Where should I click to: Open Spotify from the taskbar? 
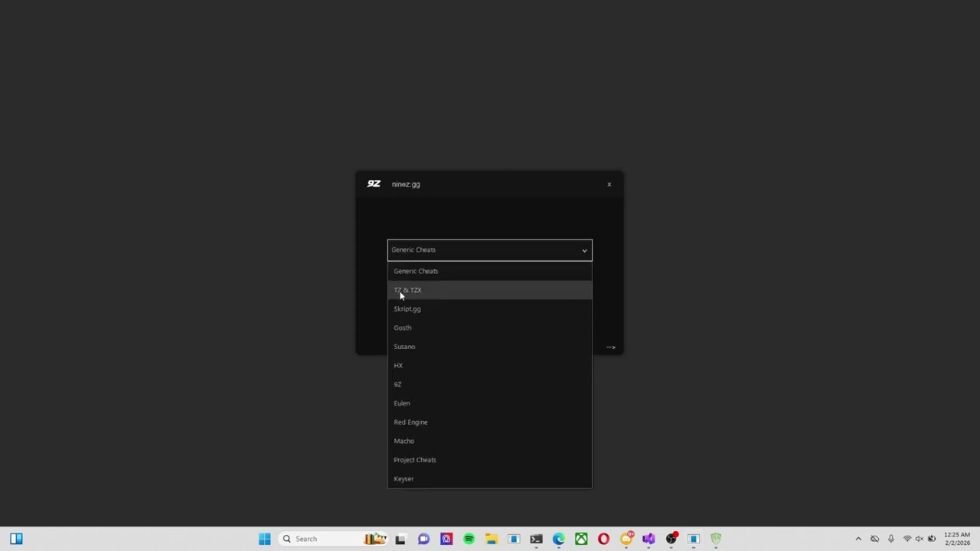pos(469,539)
